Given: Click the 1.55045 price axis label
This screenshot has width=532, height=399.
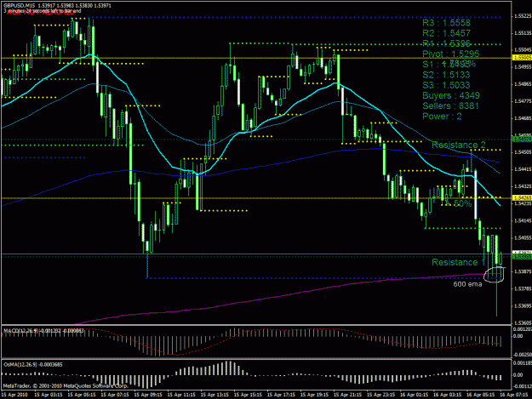Looking at the screenshot, I should (523, 50).
